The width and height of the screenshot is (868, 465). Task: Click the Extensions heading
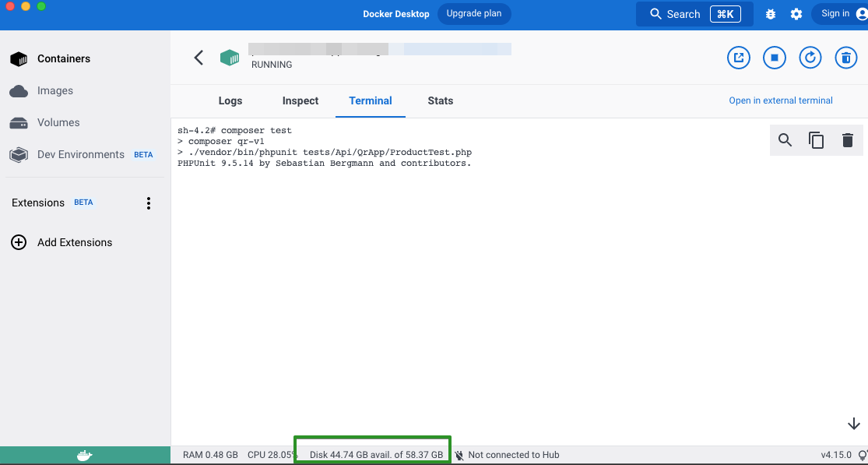coord(37,203)
